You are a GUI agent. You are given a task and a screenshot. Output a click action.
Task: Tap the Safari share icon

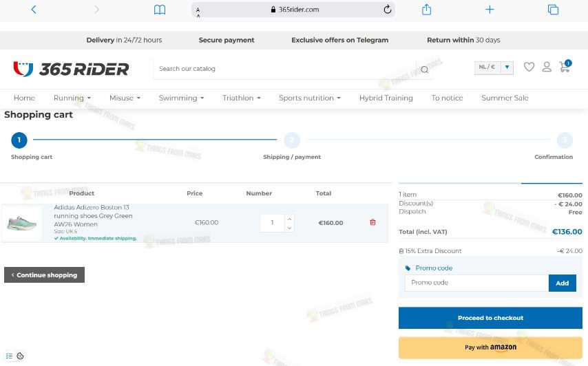click(x=426, y=10)
